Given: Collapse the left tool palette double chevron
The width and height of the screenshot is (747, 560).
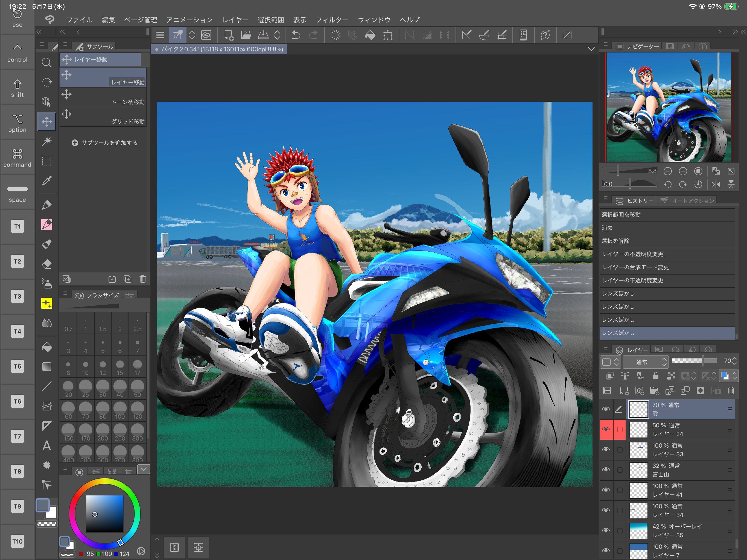Looking at the screenshot, I should (39, 32).
